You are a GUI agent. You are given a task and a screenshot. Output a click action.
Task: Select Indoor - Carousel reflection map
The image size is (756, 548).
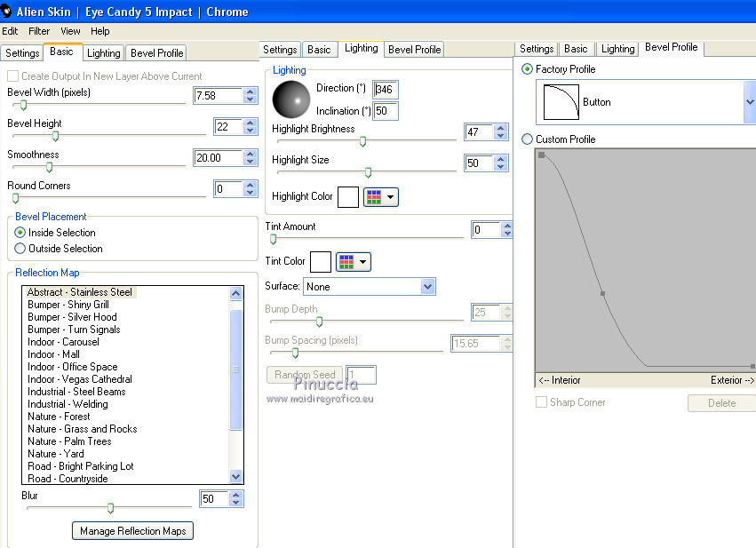[63, 342]
